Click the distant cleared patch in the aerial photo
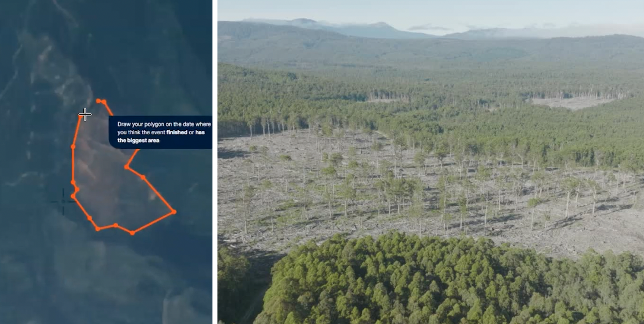Image resolution: width=644 pixels, height=324 pixels. (x=573, y=103)
